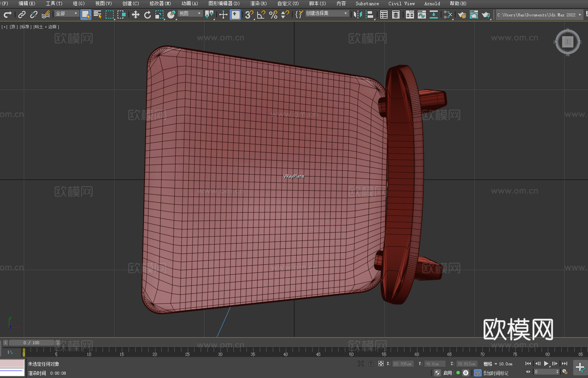Click the pink MAXScript listener swatch area

pyautogui.click(x=12, y=364)
